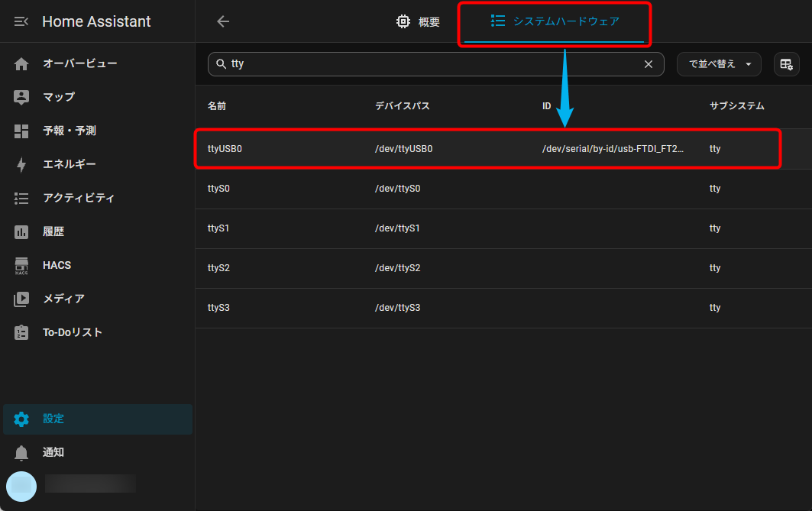
Task: Select the ttyUSB0 row name
Action: click(225, 149)
